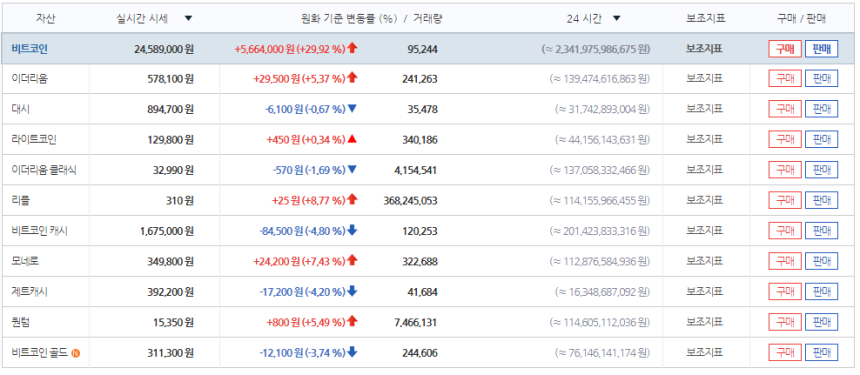
Task: Open 보조지표 link for 이더리움 클래식
Action: pyautogui.click(x=705, y=170)
